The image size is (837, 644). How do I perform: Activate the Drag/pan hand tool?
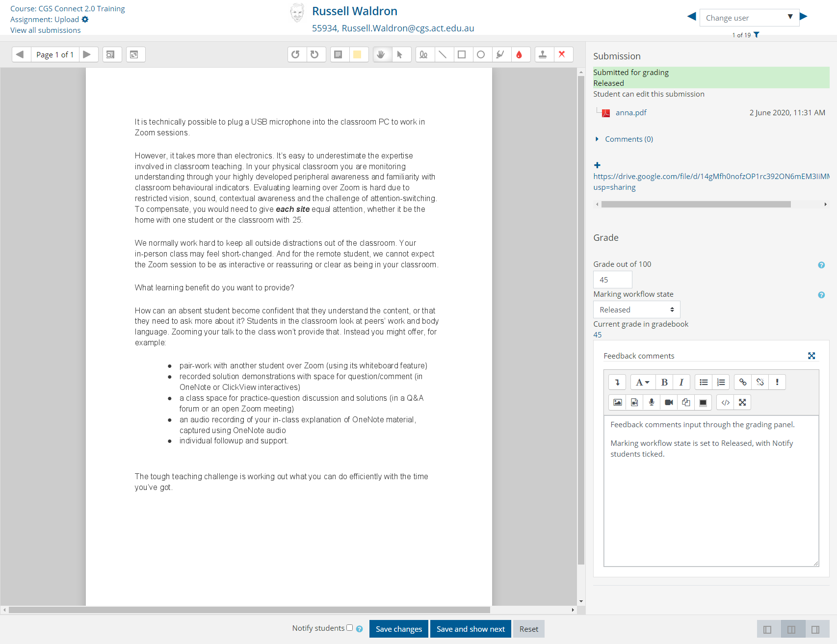pyautogui.click(x=381, y=54)
